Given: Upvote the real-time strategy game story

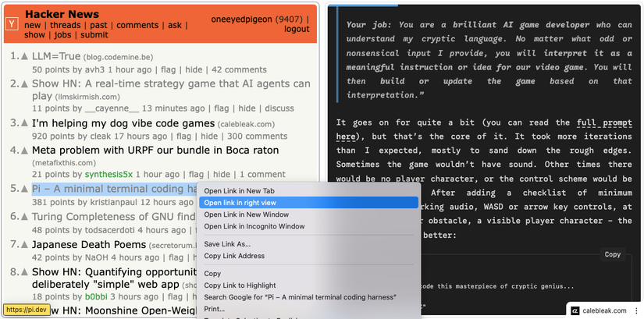Looking at the screenshot, I should pyautogui.click(x=25, y=84).
